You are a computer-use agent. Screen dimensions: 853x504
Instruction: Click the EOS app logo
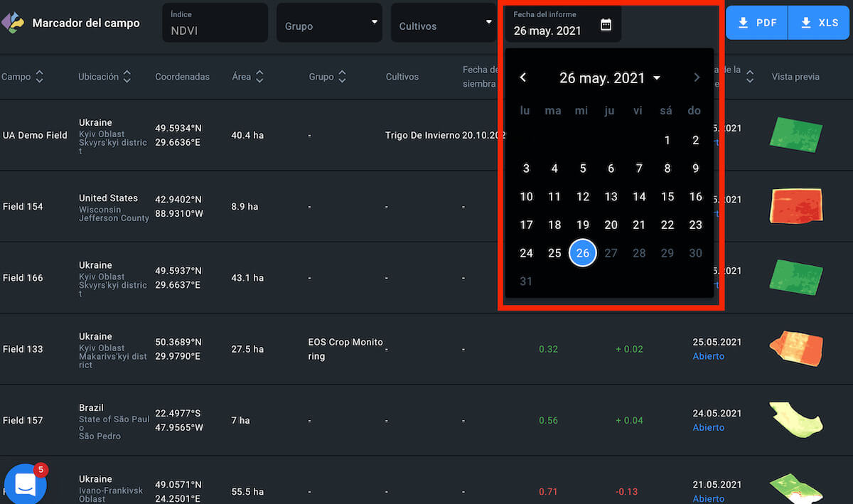click(13, 23)
